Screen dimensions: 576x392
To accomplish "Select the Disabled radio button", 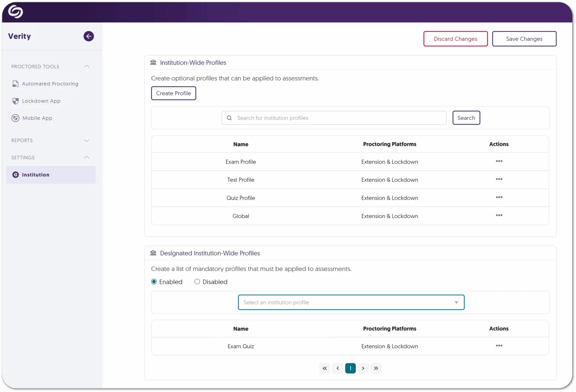I will [x=197, y=281].
